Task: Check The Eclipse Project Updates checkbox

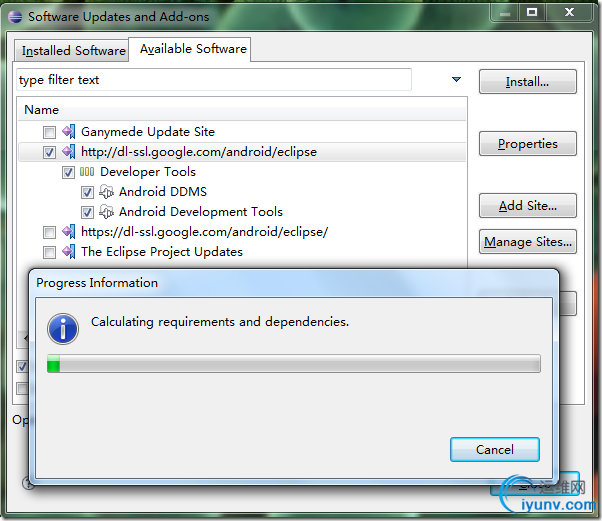Action: point(49,253)
